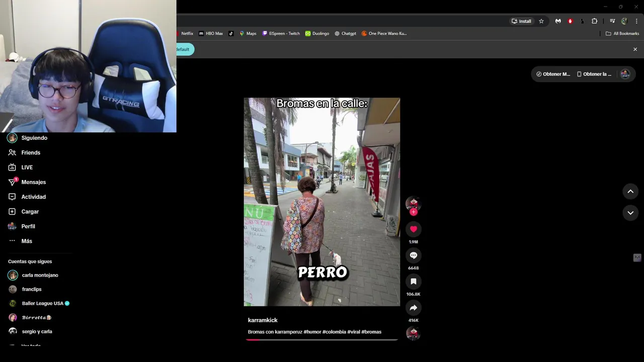Click the 1.9M likes count
644x362 pixels.
pos(413,242)
